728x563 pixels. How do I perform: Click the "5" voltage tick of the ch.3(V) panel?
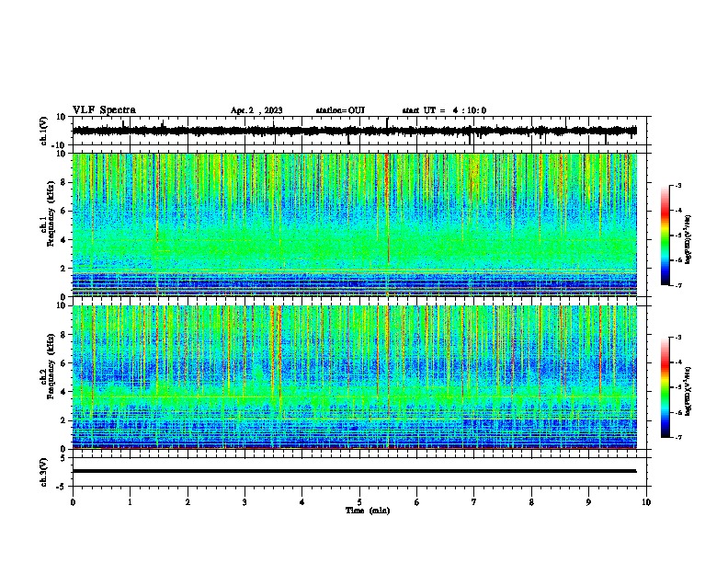click(x=63, y=458)
